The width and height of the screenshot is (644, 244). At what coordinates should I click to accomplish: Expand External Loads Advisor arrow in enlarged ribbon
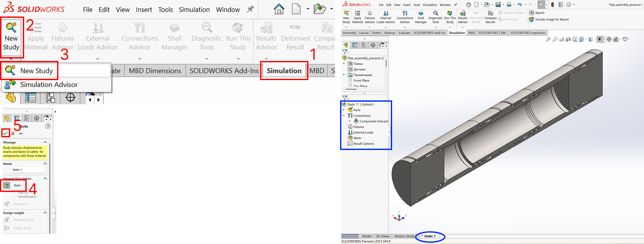click(98, 59)
